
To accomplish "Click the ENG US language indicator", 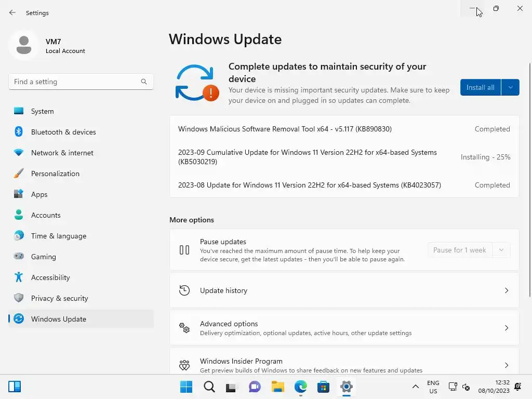I will [433, 387].
